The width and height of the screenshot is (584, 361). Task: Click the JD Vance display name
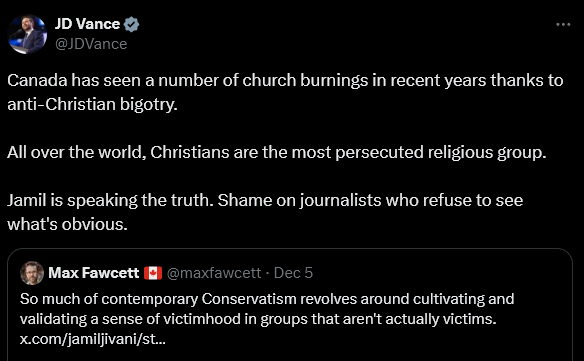[88, 24]
